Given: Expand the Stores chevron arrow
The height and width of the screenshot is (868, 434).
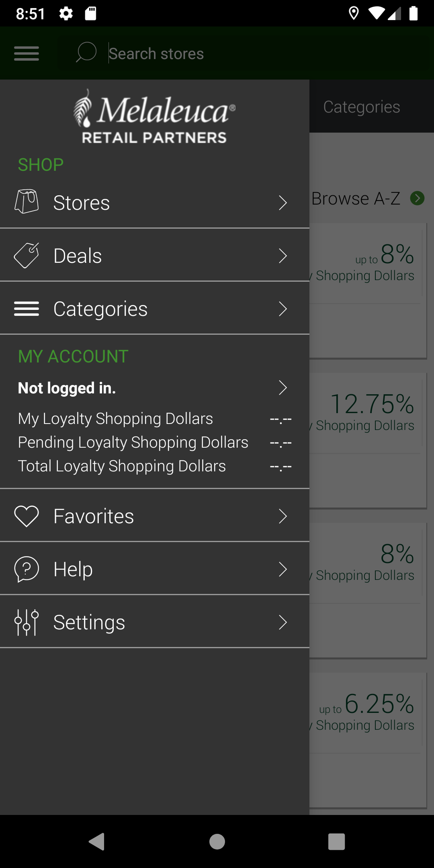Looking at the screenshot, I should click(x=283, y=203).
